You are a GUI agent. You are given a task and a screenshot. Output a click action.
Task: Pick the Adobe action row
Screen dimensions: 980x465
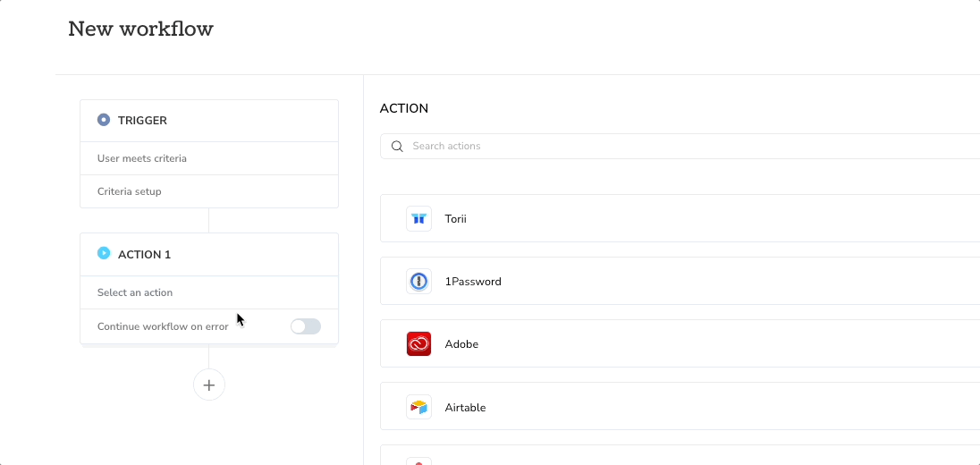tap(680, 343)
